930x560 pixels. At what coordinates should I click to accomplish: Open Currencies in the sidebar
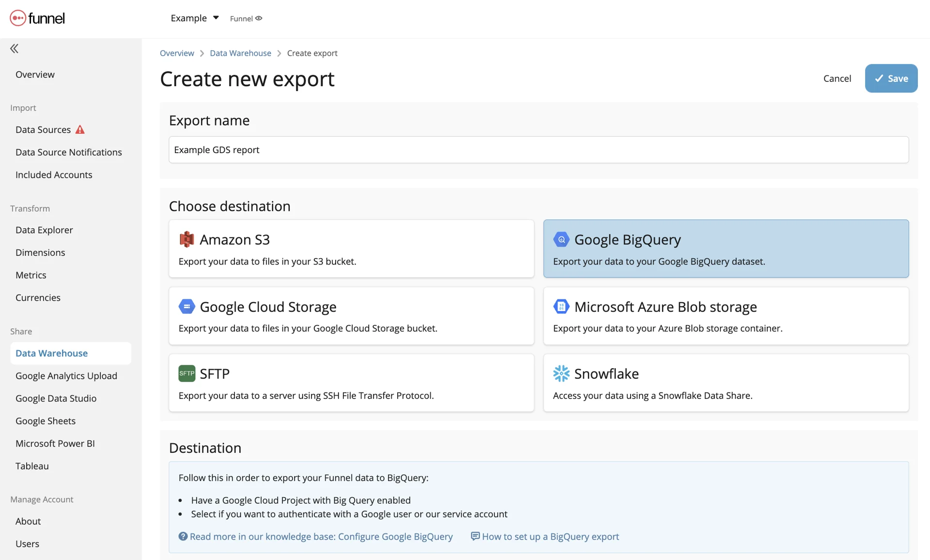(38, 297)
